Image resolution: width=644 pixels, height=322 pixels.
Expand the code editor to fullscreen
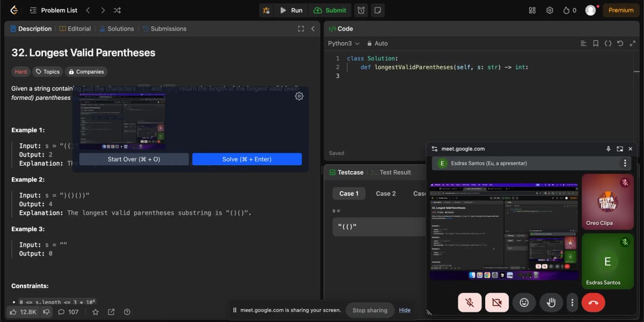point(633,43)
